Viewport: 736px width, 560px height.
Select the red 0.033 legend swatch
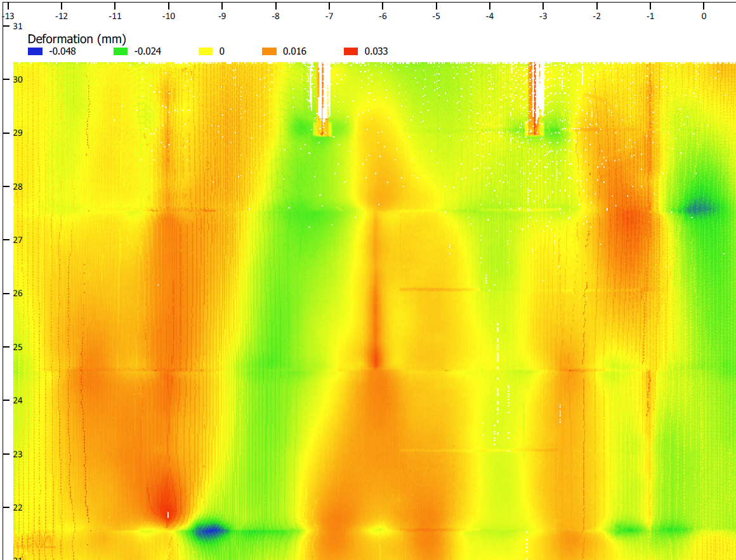[350, 51]
